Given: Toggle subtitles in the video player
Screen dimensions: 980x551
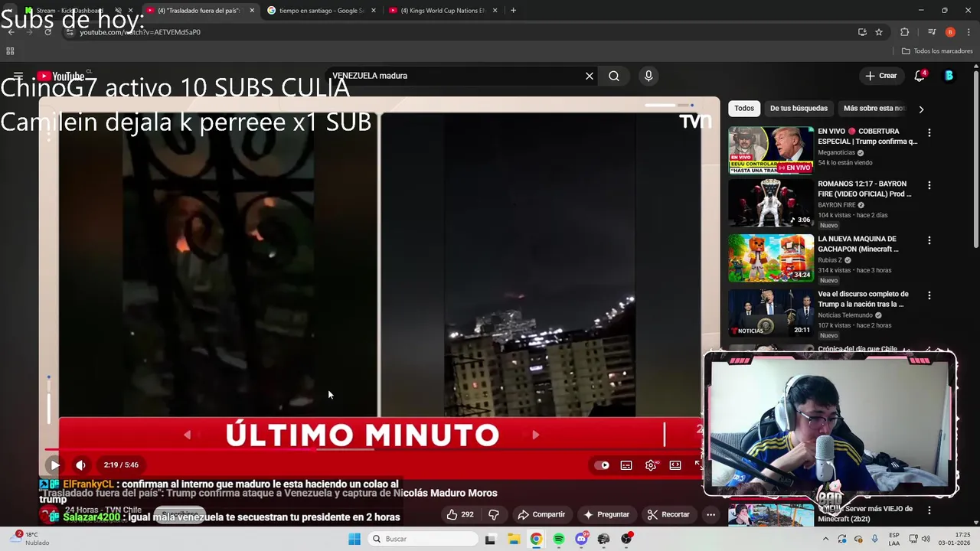Looking at the screenshot, I should 626,465.
